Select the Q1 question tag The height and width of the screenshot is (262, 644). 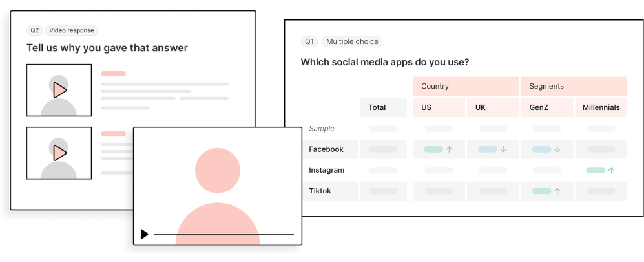click(310, 42)
